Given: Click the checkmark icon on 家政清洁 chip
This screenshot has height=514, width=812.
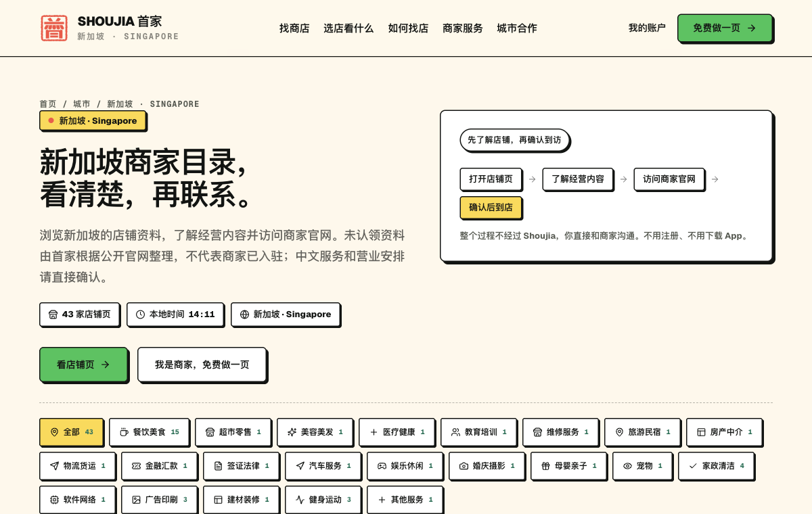Looking at the screenshot, I should coord(693,466).
